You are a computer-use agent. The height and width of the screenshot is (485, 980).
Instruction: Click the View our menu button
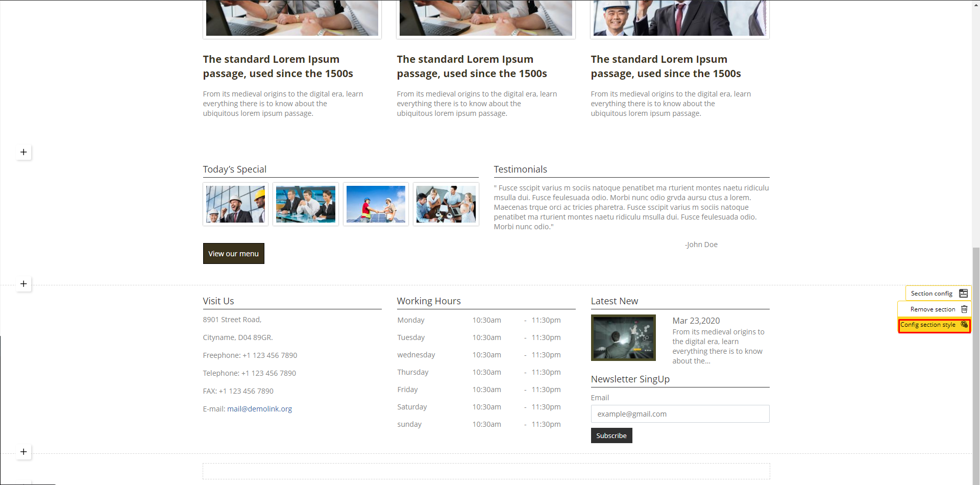click(233, 254)
